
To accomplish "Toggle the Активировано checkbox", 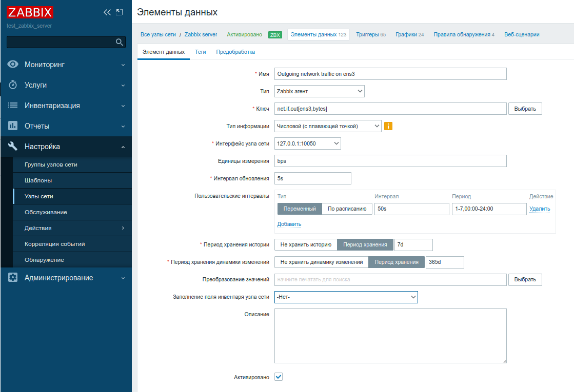I will tap(279, 377).
